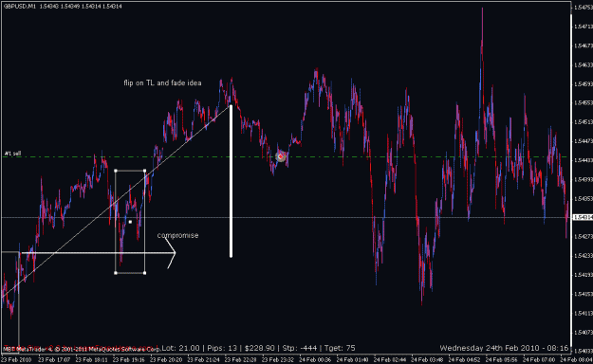The height and width of the screenshot is (364, 593).
Task: Click the 1.54593 price axis label
Action: pyautogui.click(x=584, y=84)
